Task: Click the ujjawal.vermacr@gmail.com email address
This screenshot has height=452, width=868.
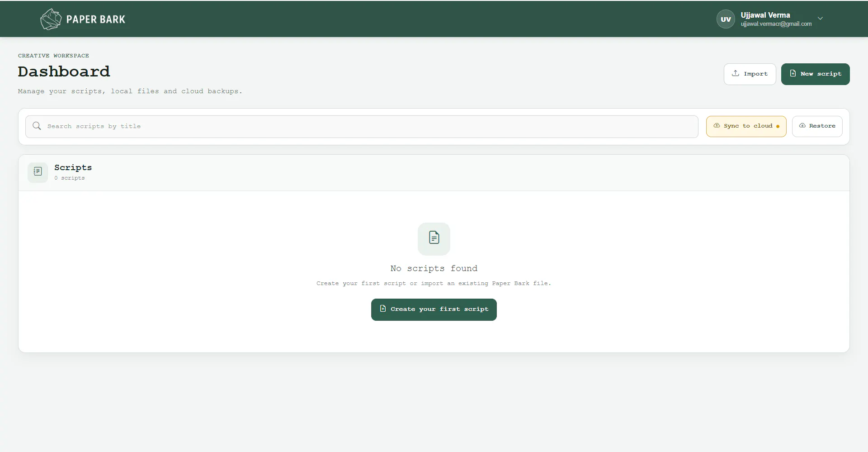Action: point(776,24)
